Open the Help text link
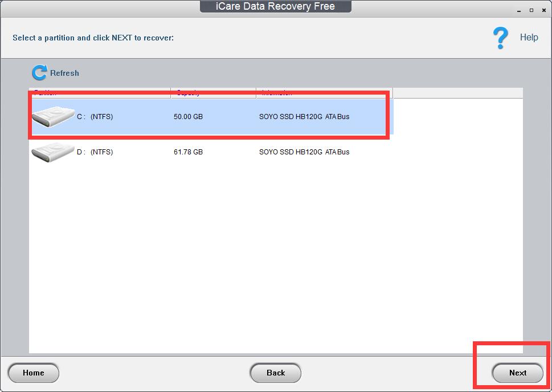The width and height of the screenshot is (552, 392). click(529, 38)
